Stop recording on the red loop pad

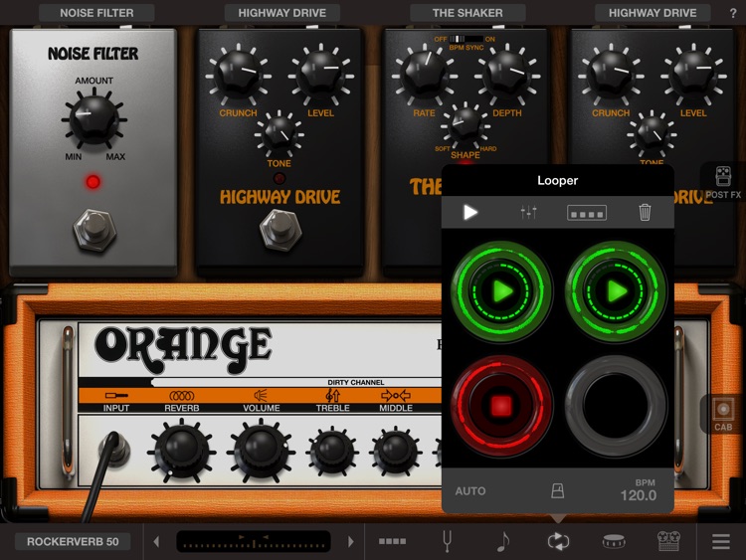pyautogui.click(x=501, y=406)
